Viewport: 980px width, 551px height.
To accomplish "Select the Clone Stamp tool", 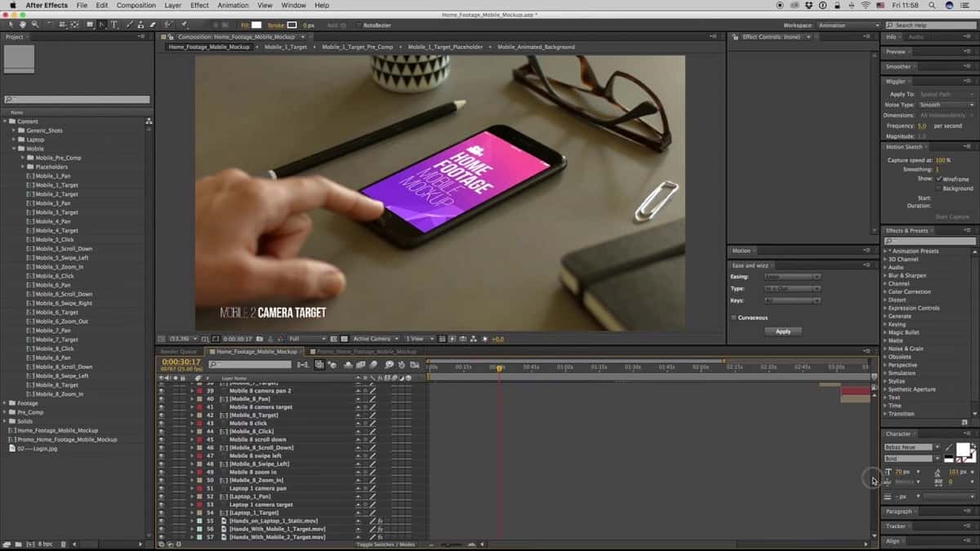I will 140,24.
